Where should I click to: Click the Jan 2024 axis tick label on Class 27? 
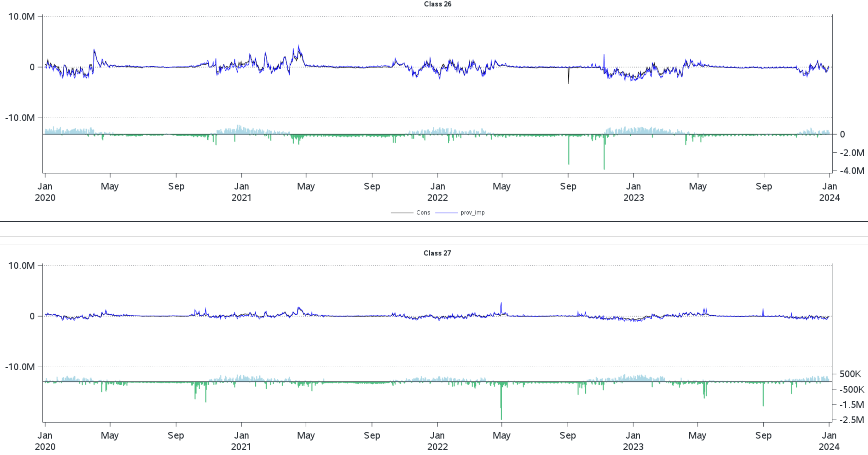[830, 441]
